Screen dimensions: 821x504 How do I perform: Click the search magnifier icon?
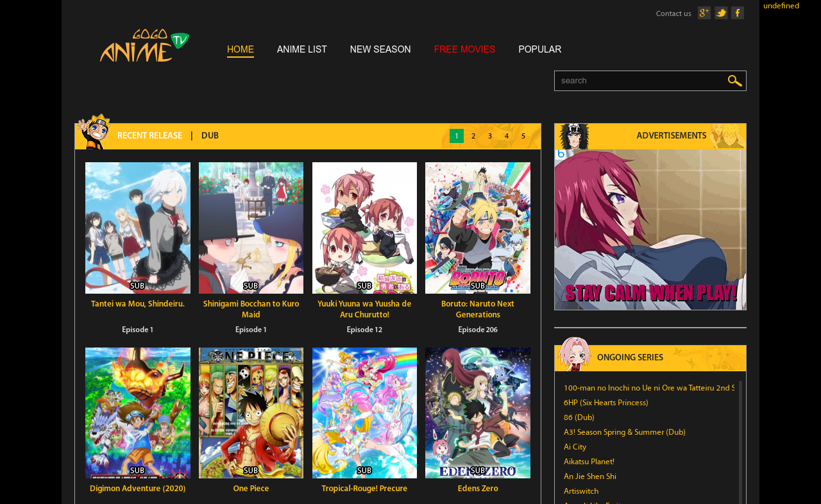(x=735, y=81)
